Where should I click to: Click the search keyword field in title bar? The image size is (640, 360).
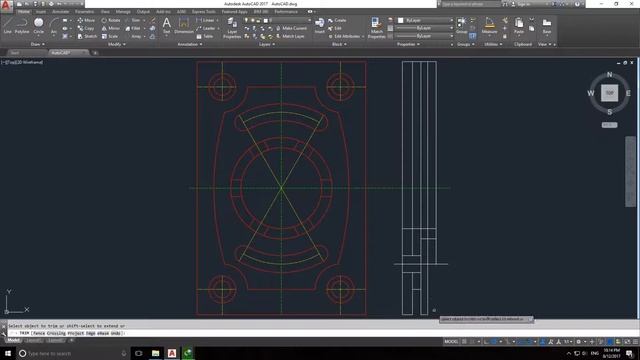(470, 4)
